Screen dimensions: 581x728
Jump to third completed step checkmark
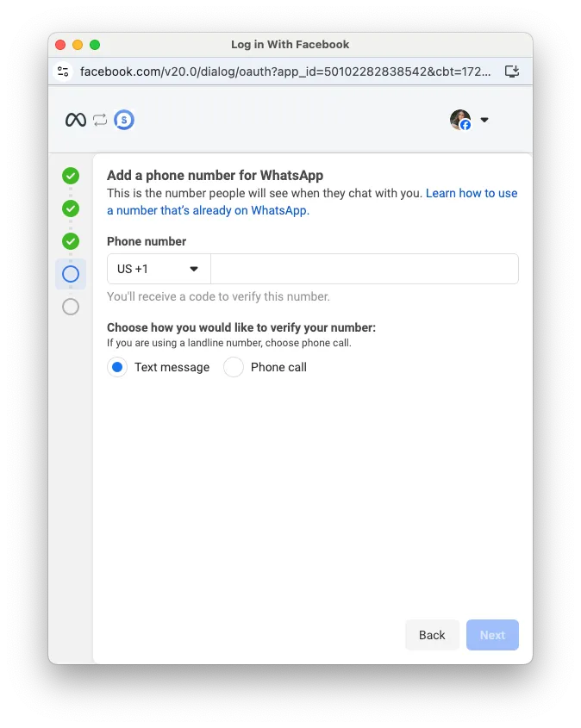[71, 241]
